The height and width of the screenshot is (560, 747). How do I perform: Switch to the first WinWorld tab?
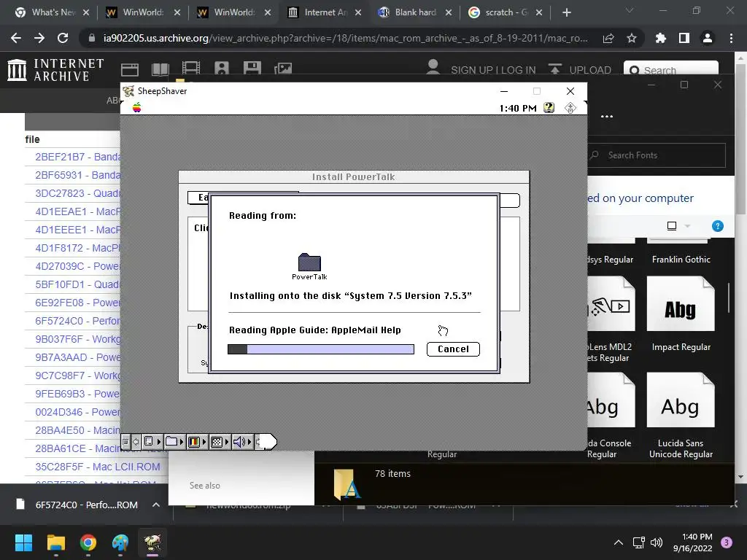pos(142,12)
